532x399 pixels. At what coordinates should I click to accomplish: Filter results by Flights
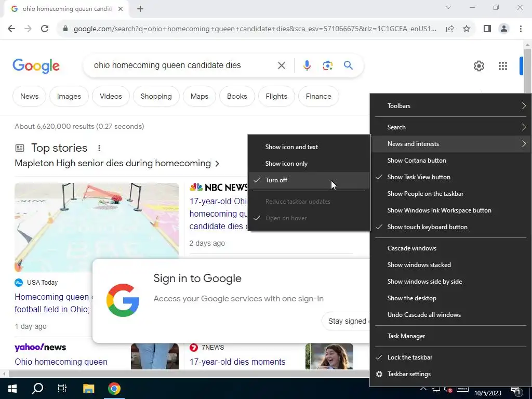click(276, 96)
